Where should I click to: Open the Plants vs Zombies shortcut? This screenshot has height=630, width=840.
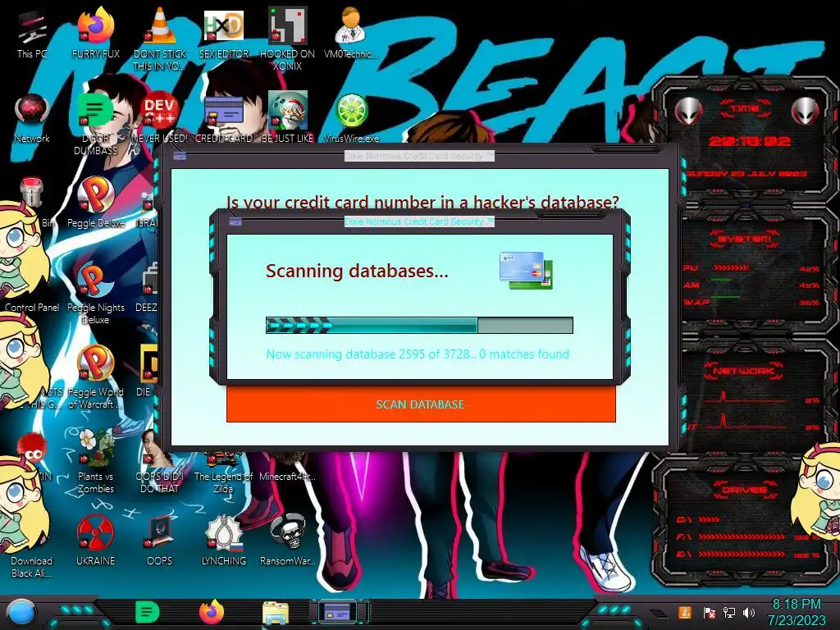click(x=95, y=461)
